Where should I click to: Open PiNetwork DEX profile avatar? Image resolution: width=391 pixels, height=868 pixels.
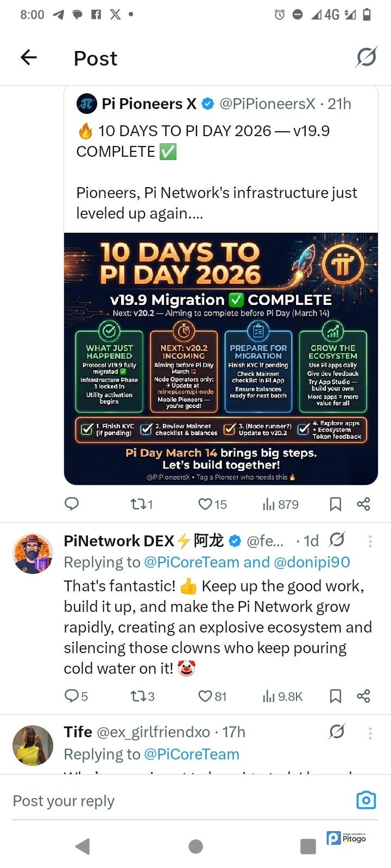[33, 553]
